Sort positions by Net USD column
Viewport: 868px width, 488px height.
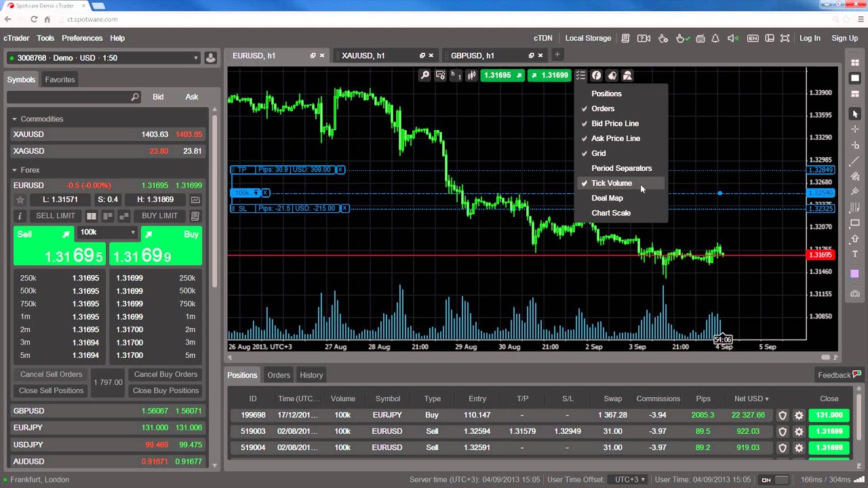coord(751,399)
